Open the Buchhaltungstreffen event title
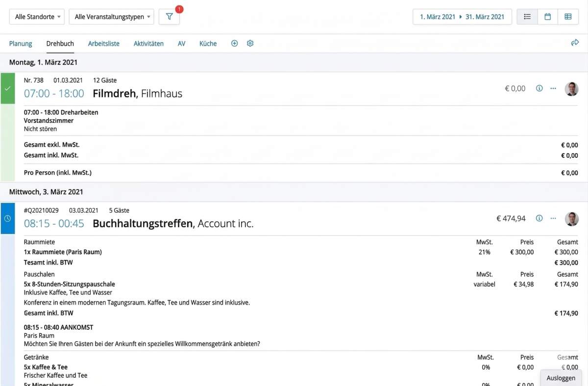 (143, 224)
